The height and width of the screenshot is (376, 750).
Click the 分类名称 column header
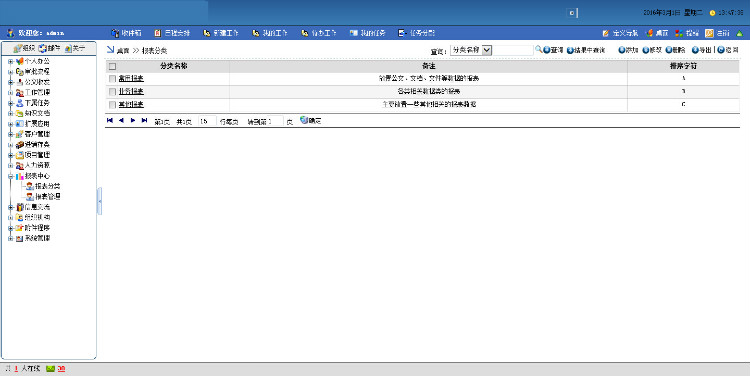[174, 66]
